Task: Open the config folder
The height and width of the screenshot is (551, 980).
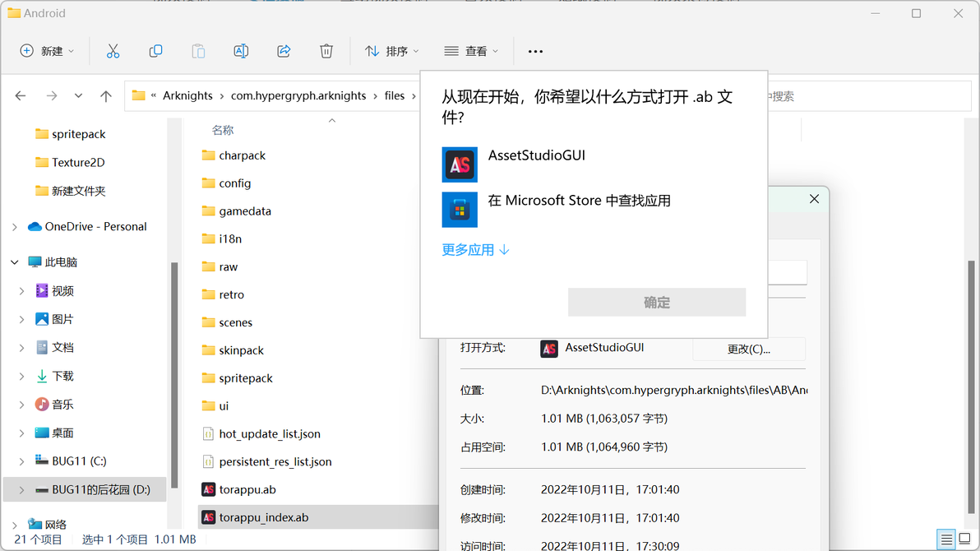Action: coord(235,183)
